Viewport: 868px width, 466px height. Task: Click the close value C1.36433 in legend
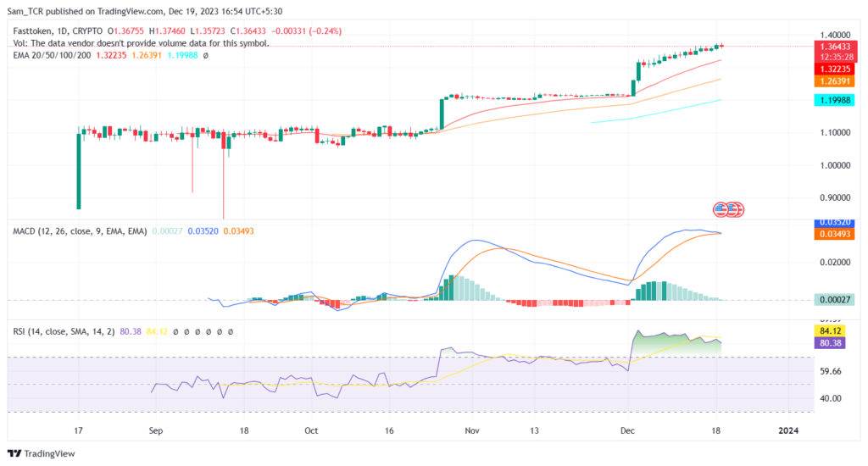(248, 31)
